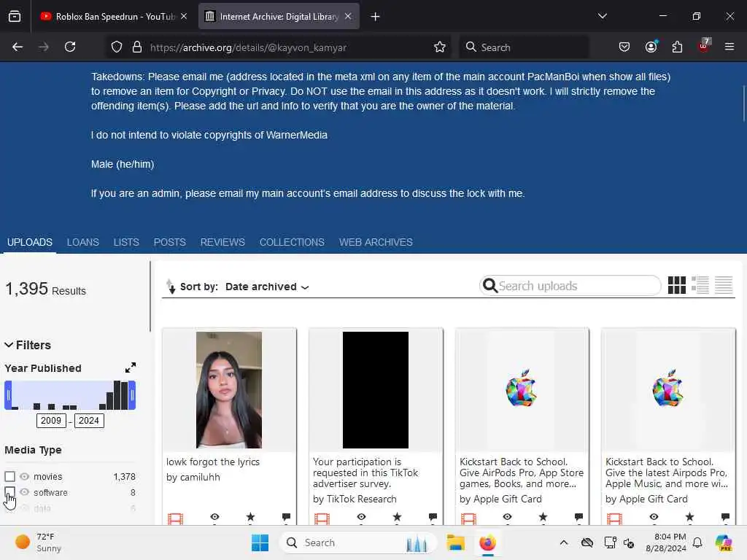Select the POSTS tab
This screenshot has width=747, height=560.
click(169, 242)
